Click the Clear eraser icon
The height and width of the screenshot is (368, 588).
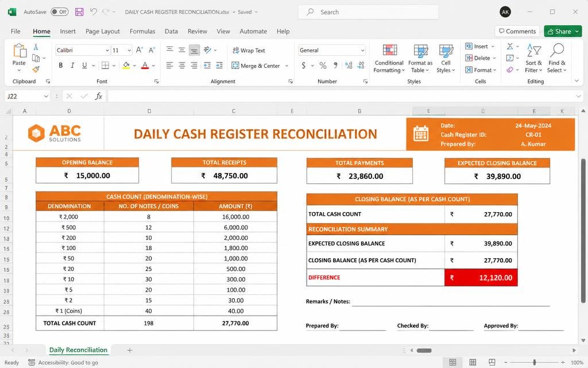[x=510, y=70]
